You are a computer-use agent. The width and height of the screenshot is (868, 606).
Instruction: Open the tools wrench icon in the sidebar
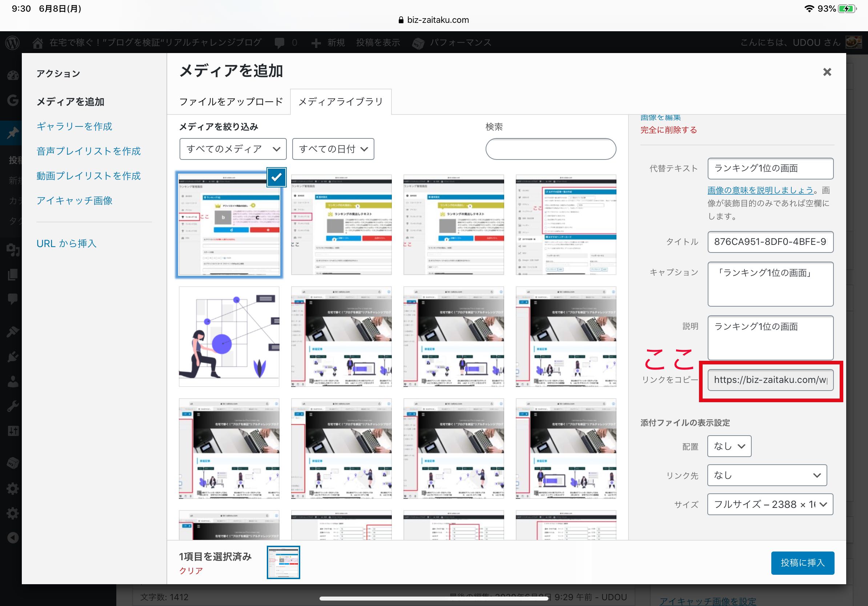pos(13,406)
